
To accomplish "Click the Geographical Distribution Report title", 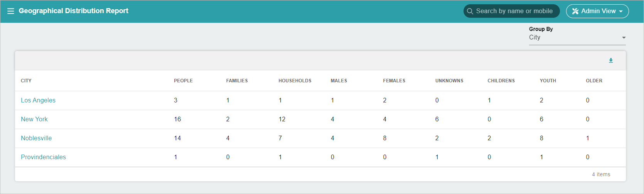I will click(x=73, y=11).
